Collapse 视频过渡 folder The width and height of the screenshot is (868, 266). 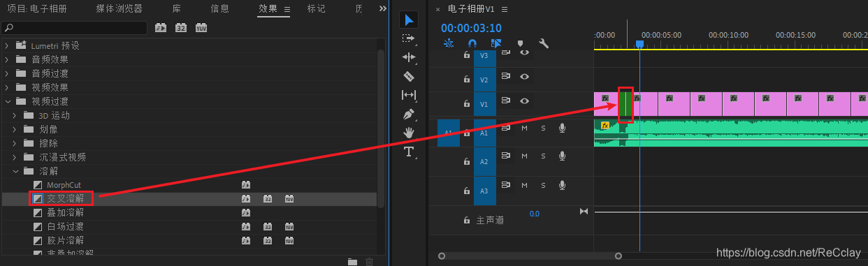(7, 101)
